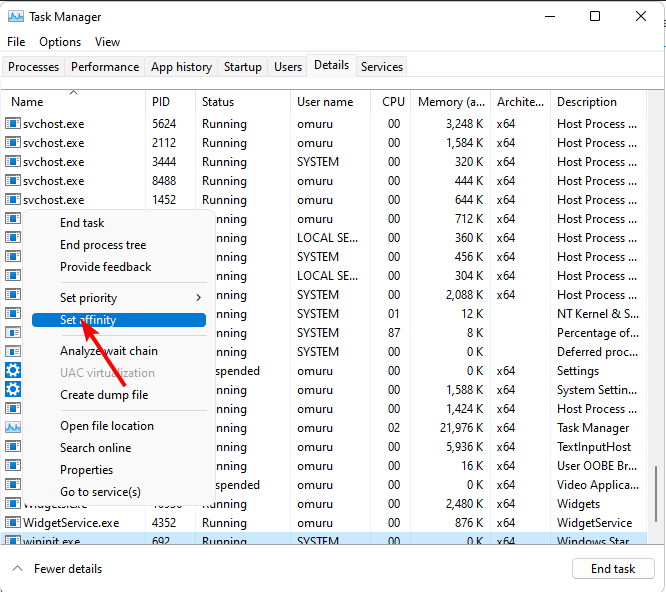Screen dimensions: 666x592
Task: Click the Video Applica... description cell
Action: pos(598,485)
